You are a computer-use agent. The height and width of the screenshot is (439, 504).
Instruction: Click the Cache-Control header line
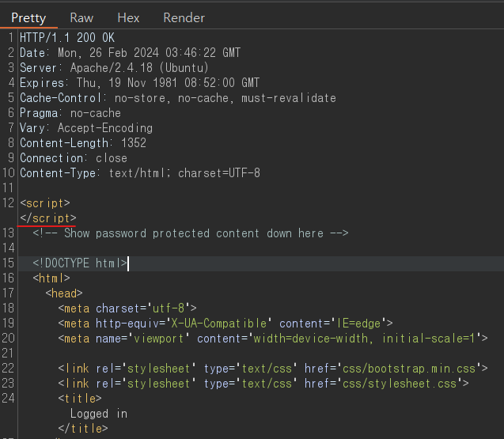point(178,98)
